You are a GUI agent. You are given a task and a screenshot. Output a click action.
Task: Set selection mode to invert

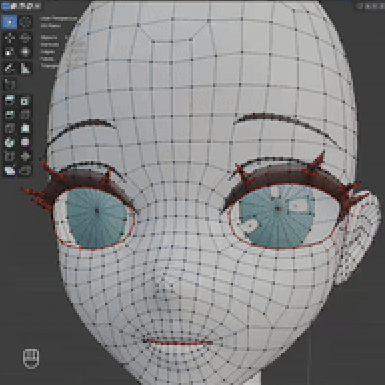point(29,6)
